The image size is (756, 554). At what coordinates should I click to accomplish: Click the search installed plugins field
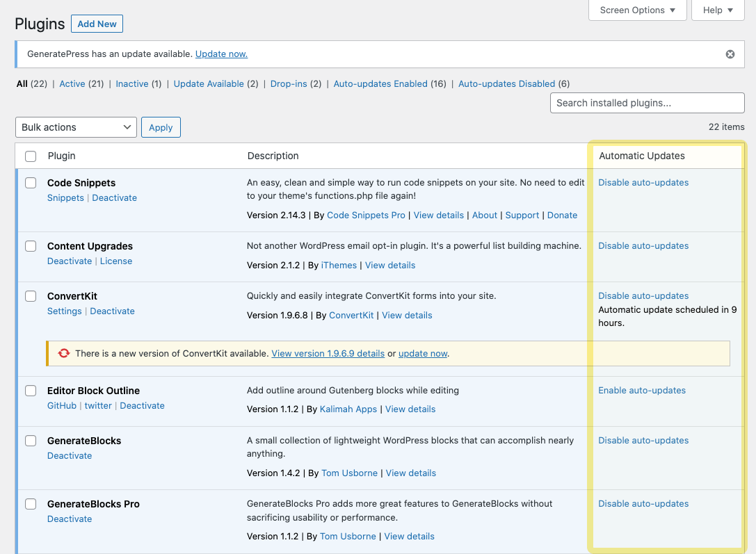coord(647,102)
